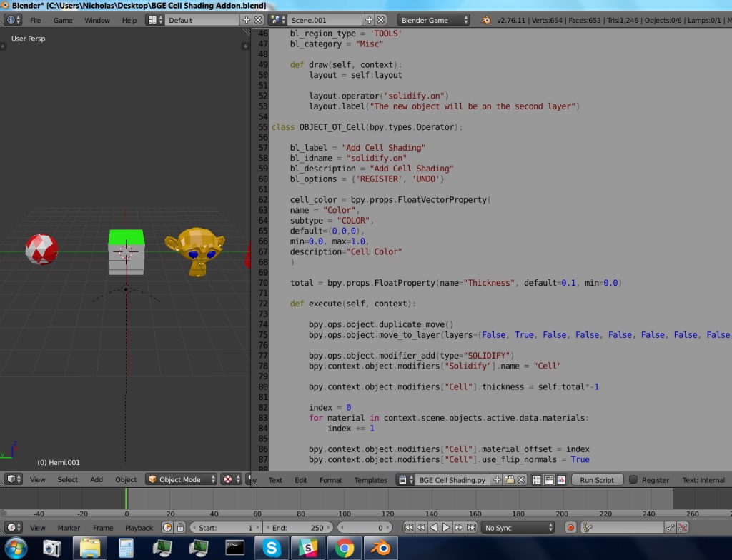Open the Object Mode dropdown

point(181,479)
